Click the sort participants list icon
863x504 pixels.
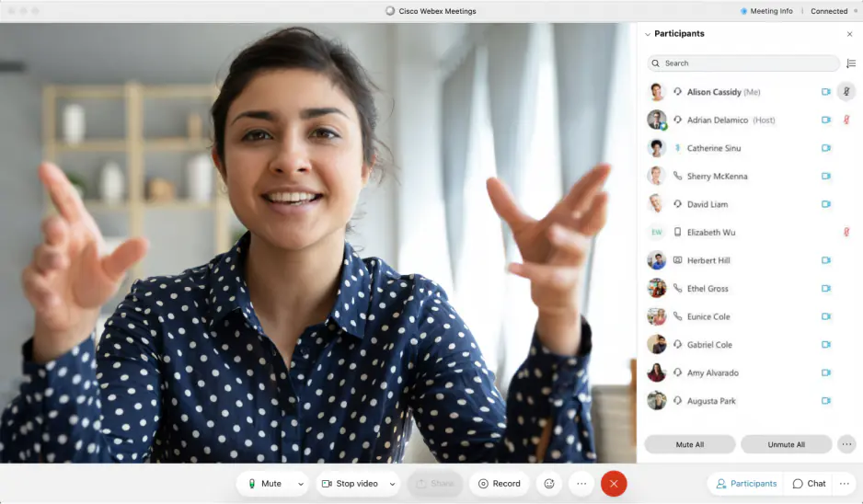click(850, 63)
